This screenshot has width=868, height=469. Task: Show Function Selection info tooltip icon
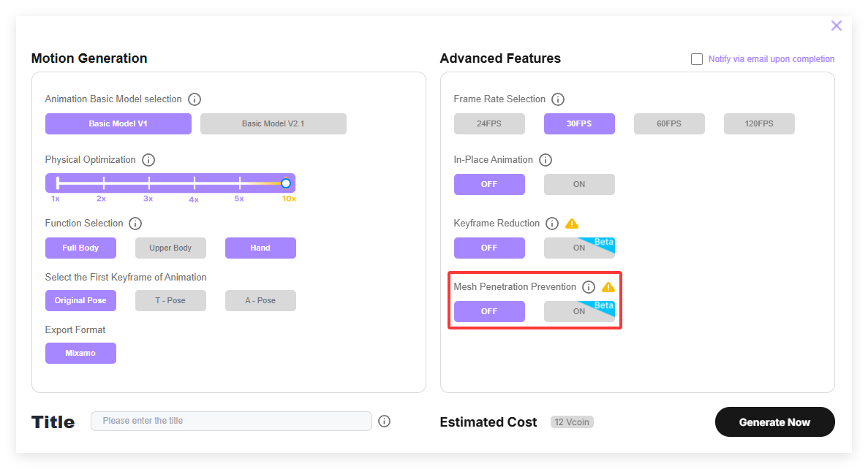click(x=135, y=224)
